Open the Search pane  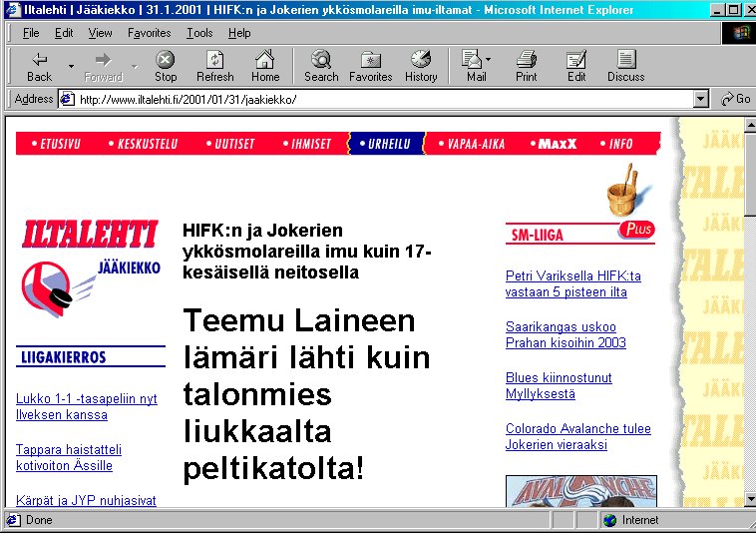tap(321, 67)
